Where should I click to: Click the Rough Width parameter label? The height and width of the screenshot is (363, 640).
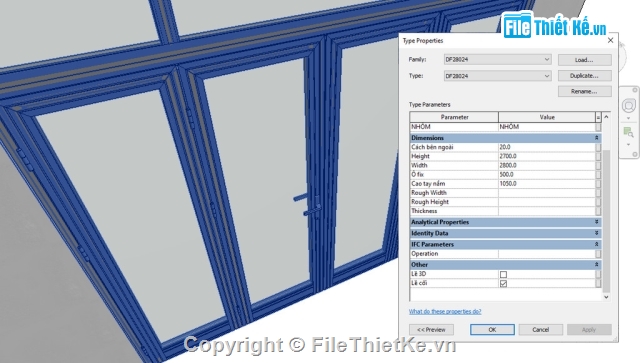[x=429, y=193]
